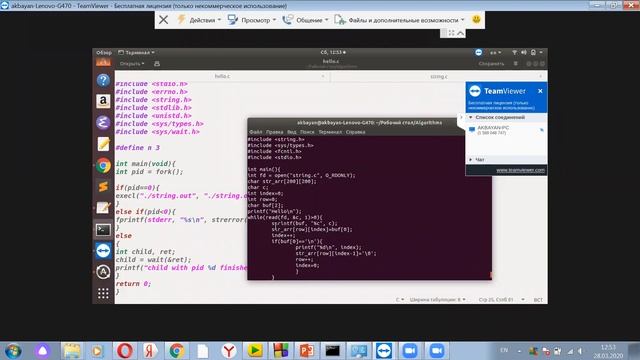Click the clock showing Сб, 12:53
The image size is (640, 360).
(x=333, y=52)
